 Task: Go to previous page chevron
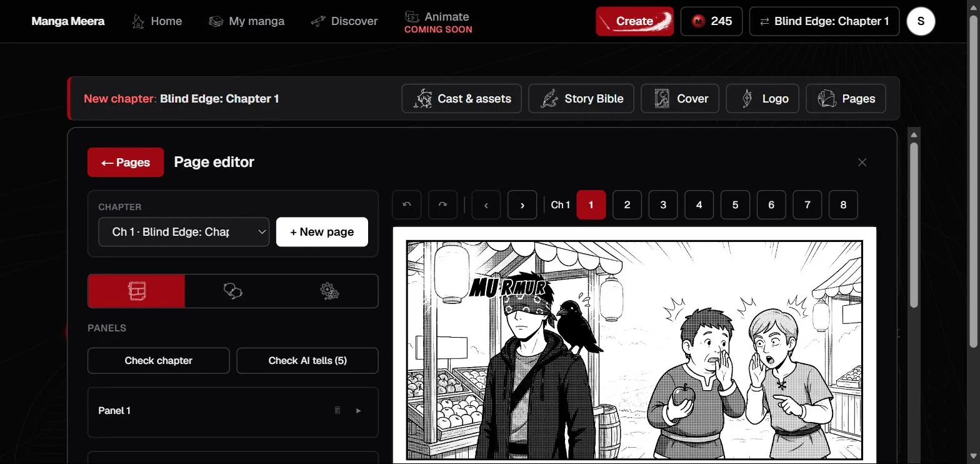coord(486,205)
